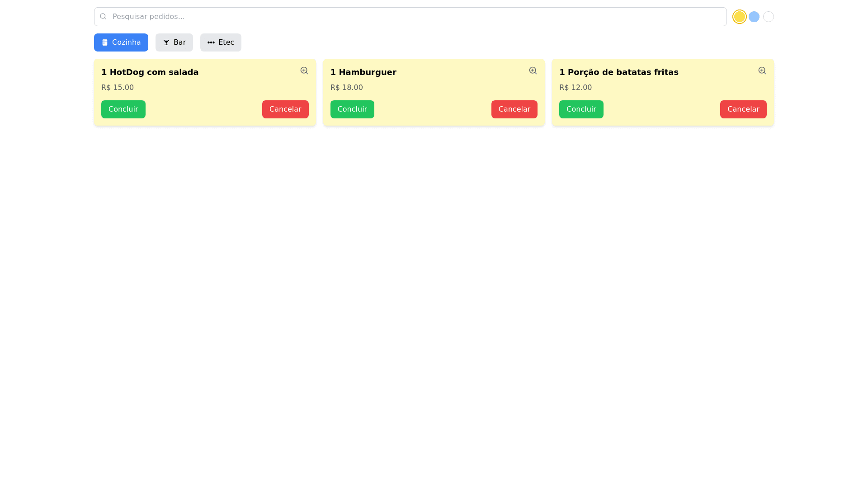Cancel the Porção de batatas fritas order
Image resolution: width=868 pixels, height=488 pixels.
coord(743,109)
